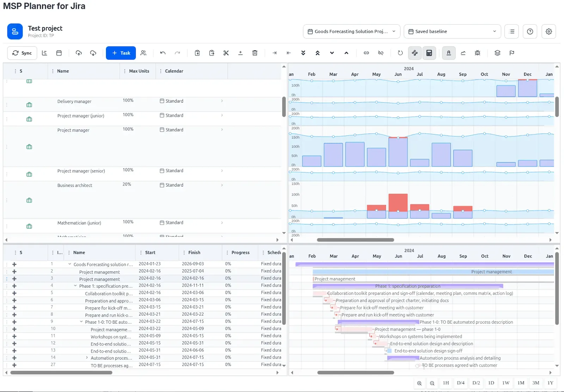The width and height of the screenshot is (564, 392).
Task: Click the cloud upload icon
Action: click(79, 53)
